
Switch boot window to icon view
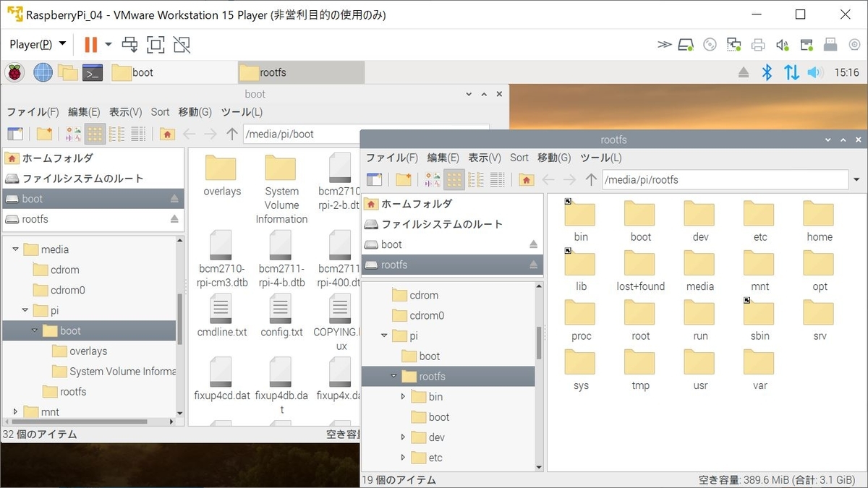(95, 134)
